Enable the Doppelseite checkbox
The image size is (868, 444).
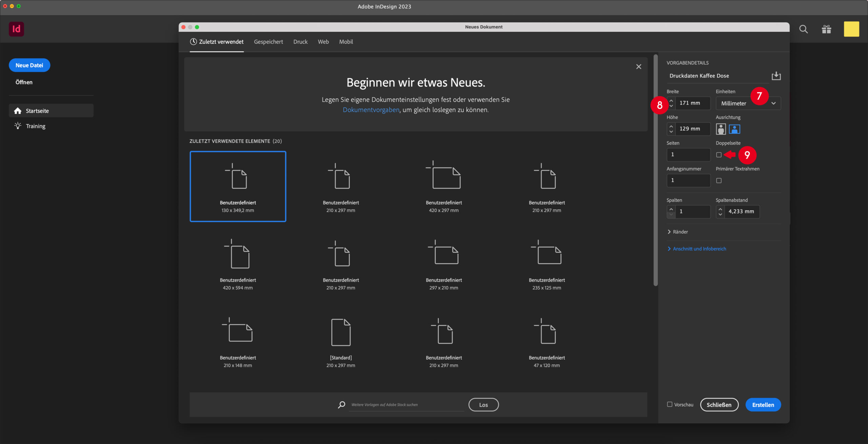pos(718,155)
